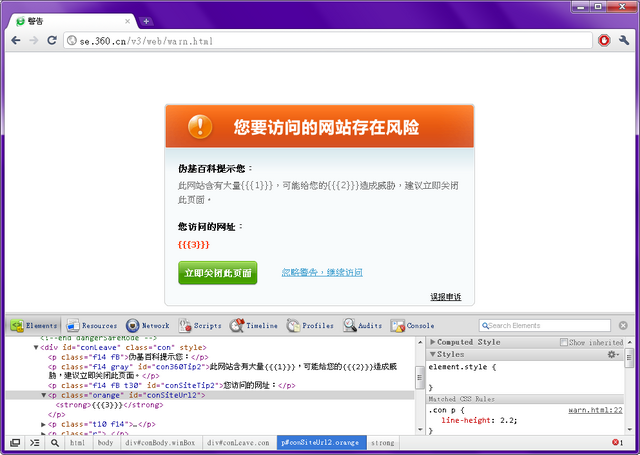Collapse the div#conLeave tree node
This screenshot has width=640, height=455.
(x=36, y=348)
